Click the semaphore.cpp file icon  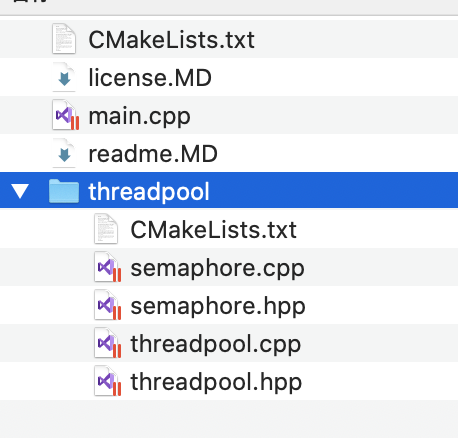click(x=107, y=267)
